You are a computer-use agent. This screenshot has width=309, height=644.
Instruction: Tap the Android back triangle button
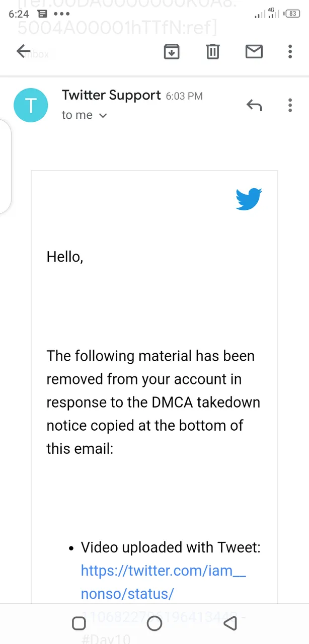coord(230,624)
